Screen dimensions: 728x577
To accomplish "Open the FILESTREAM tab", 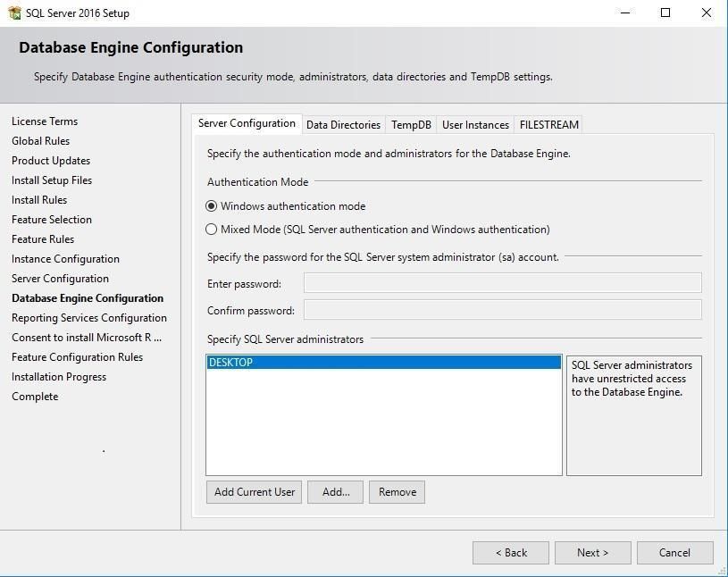I will (x=548, y=124).
